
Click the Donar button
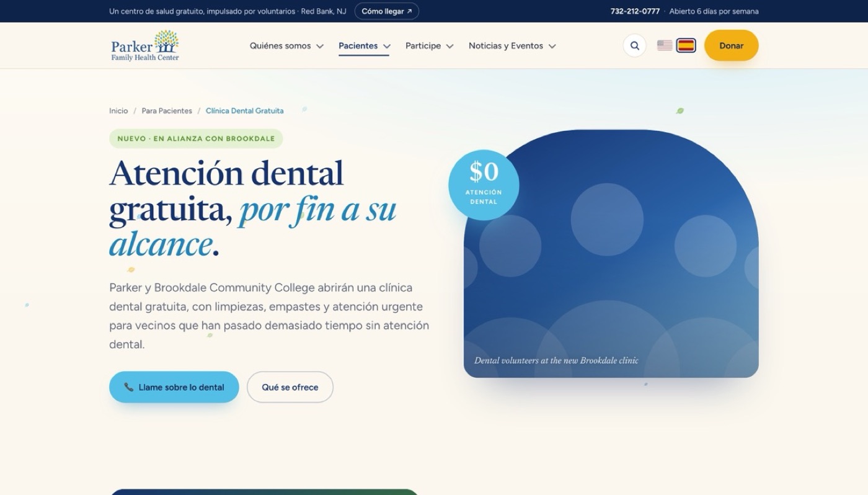731,45
